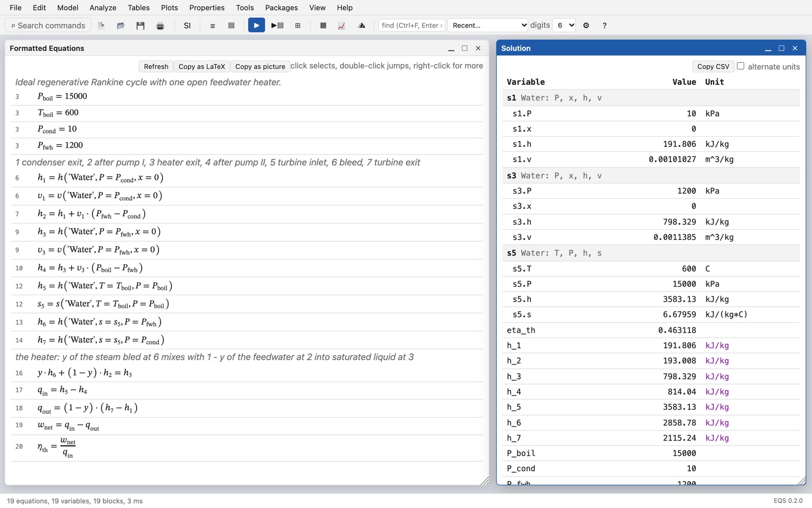Collapse the s5 Water state group
The image size is (812, 508).
[x=651, y=253]
